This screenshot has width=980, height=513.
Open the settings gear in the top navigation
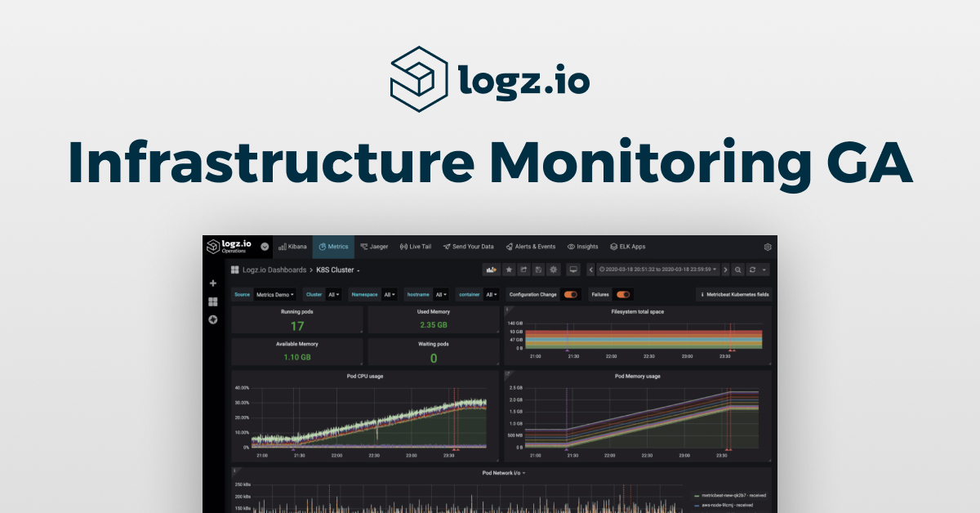pos(768,247)
